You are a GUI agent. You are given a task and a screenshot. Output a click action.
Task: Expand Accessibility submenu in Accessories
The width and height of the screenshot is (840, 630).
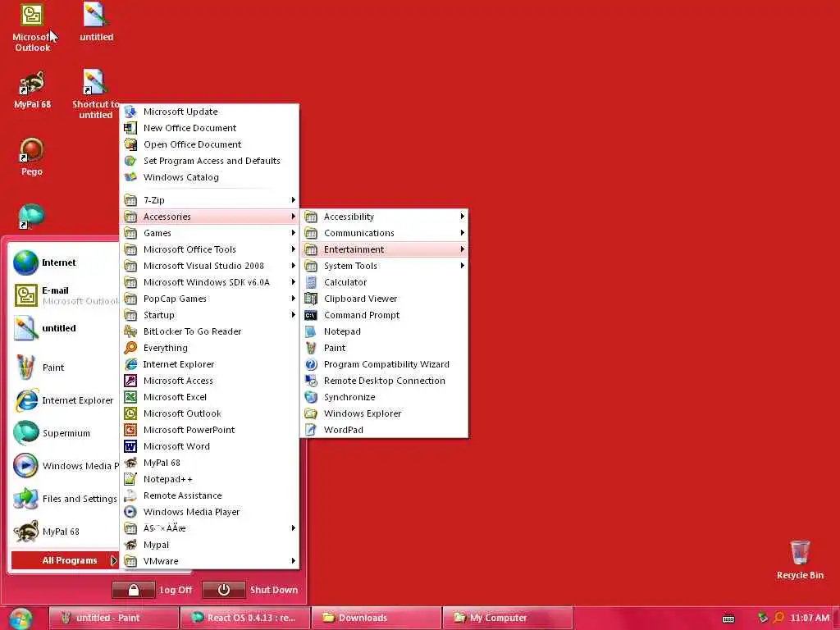[384, 217]
